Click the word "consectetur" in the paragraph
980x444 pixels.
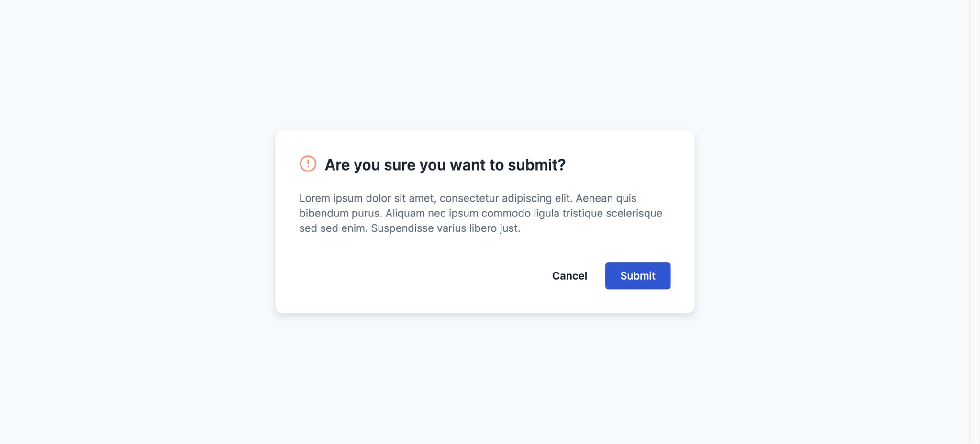coord(469,198)
